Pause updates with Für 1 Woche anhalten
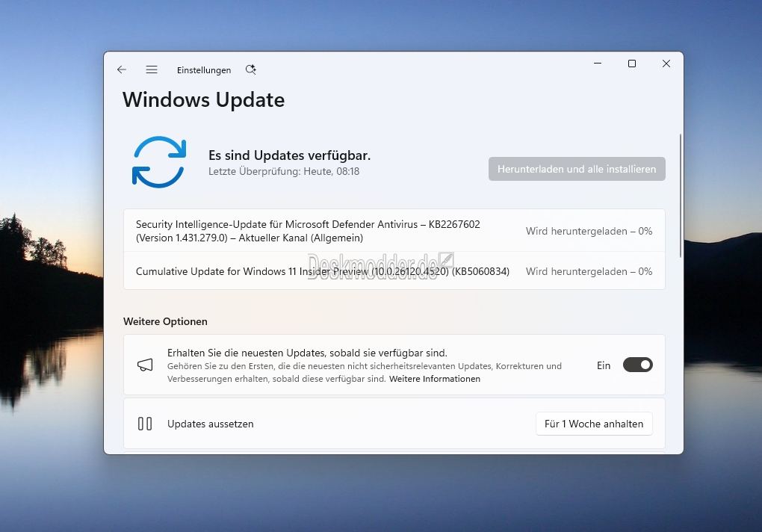This screenshot has width=762, height=532. (x=594, y=424)
